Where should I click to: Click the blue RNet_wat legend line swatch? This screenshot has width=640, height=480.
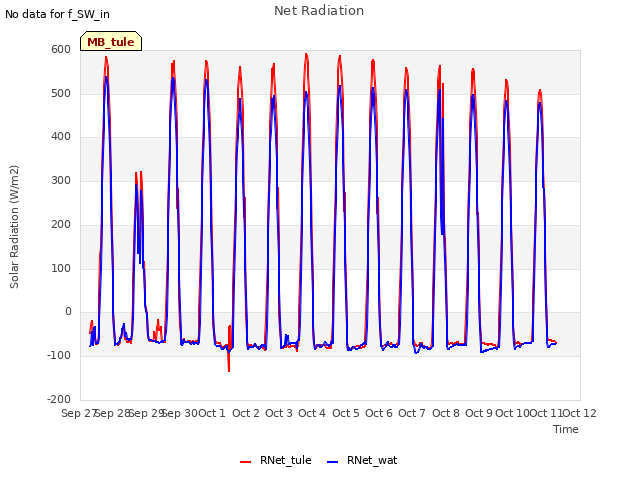333,462
